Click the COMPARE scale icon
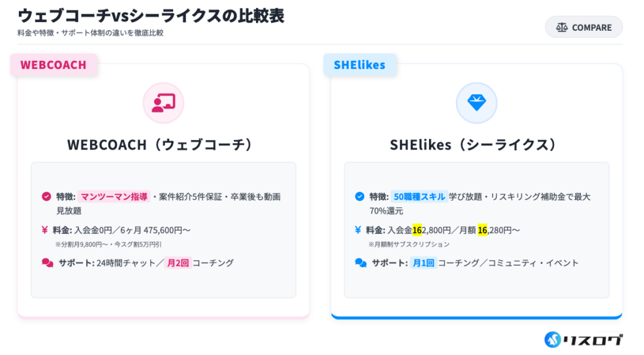Screen dimensions: 644x355 coord(562,28)
